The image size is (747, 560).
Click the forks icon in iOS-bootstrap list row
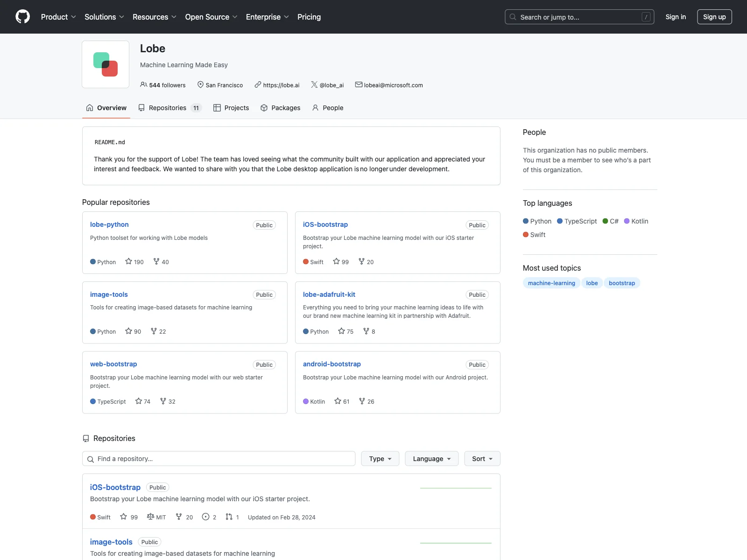tap(179, 517)
